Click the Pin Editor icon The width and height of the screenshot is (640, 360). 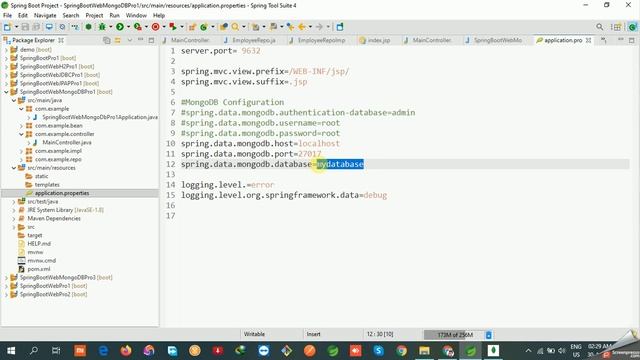pyautogui.click(x=340, y=27)
